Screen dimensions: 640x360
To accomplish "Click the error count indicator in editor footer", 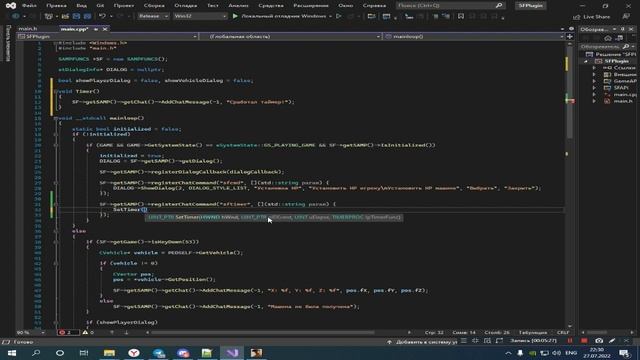I will pyautogui.click(x=68, y=333).
